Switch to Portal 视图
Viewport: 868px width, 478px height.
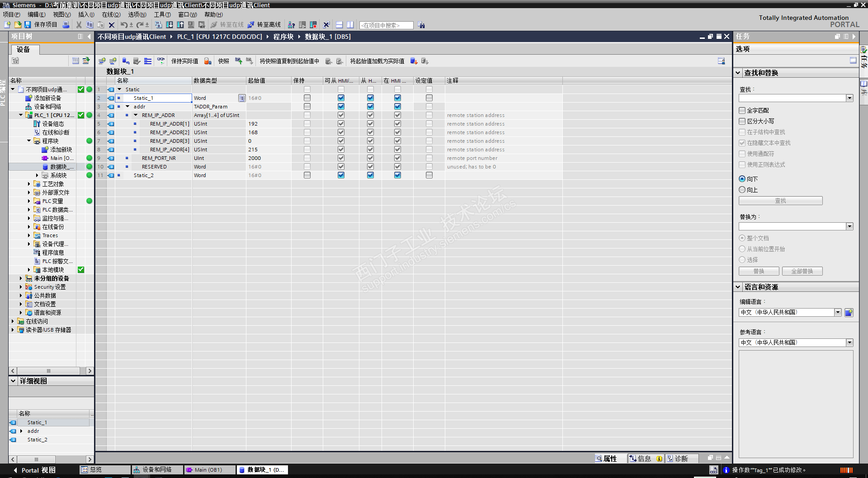tap(34, 470)
